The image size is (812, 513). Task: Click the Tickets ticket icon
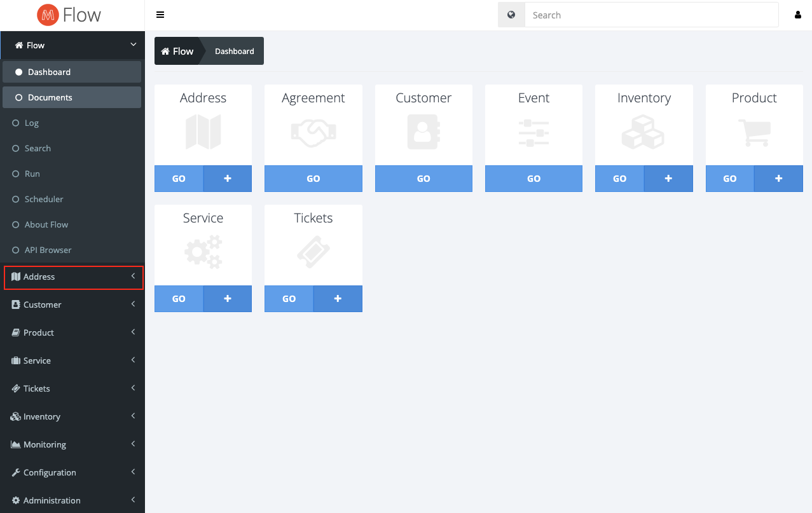(x=313, y=252)
